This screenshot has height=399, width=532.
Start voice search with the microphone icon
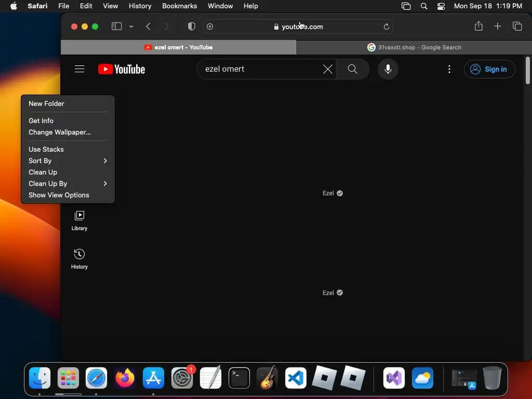coord(388,69)
